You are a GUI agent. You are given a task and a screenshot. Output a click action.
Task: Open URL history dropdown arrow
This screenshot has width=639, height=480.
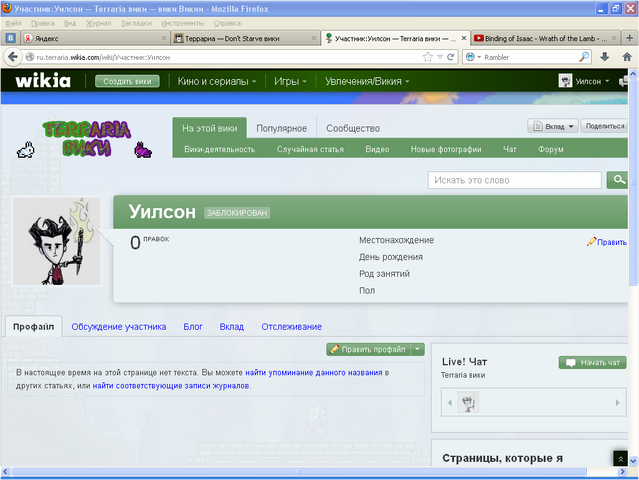pos(440,57)
